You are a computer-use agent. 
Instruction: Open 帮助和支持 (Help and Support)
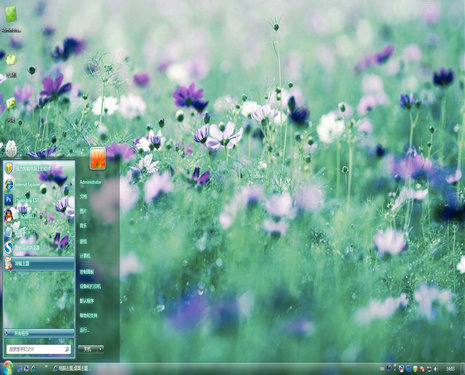[x=88, y=315]
